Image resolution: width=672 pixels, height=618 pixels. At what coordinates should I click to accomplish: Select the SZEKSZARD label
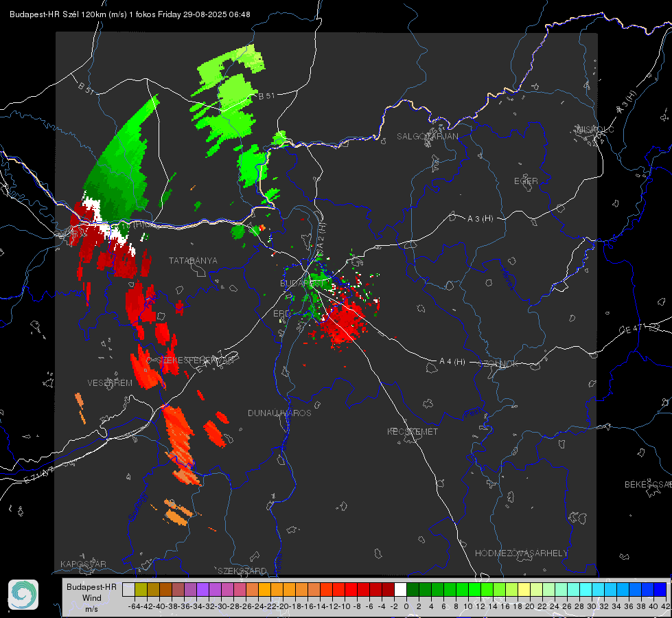(242, 571)
